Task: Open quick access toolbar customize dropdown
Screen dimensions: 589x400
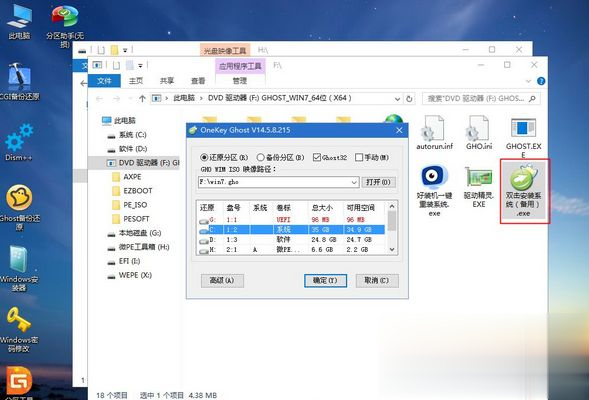Action: [140, 66]
